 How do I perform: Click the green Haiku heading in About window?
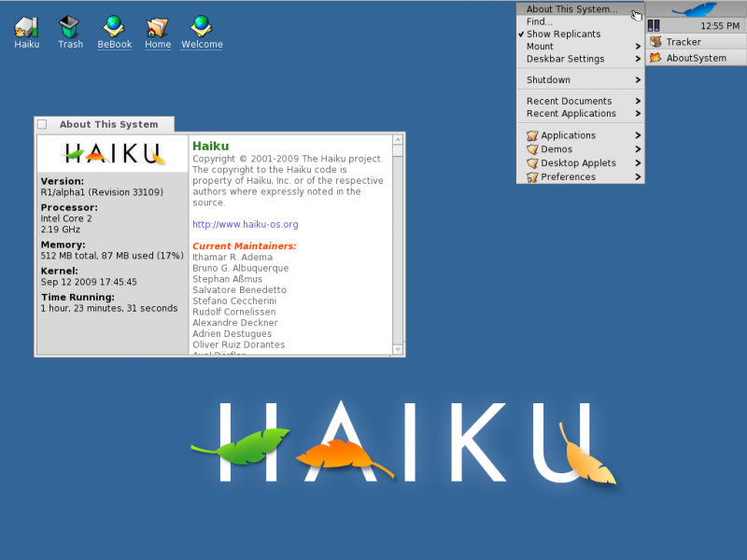pos(211,147)
